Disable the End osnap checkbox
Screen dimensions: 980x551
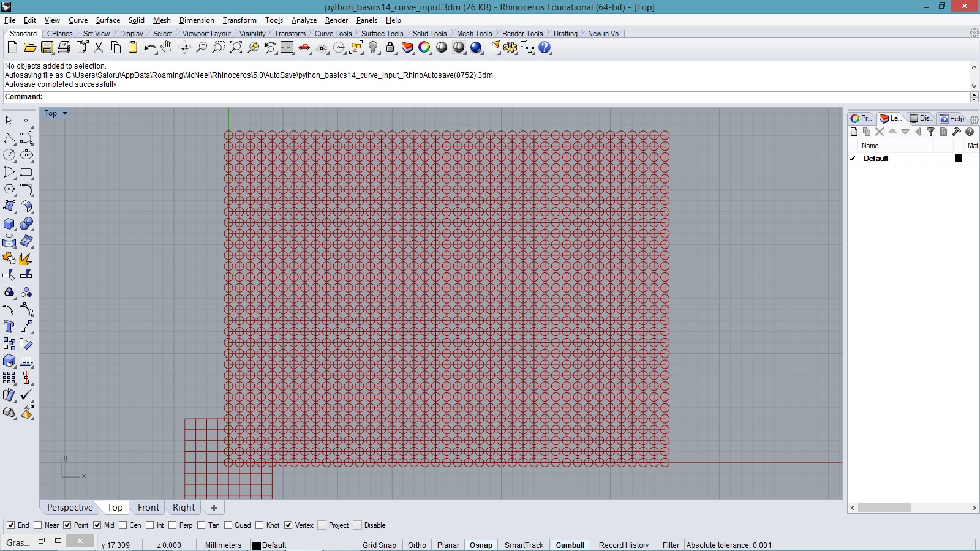point(11,525)
